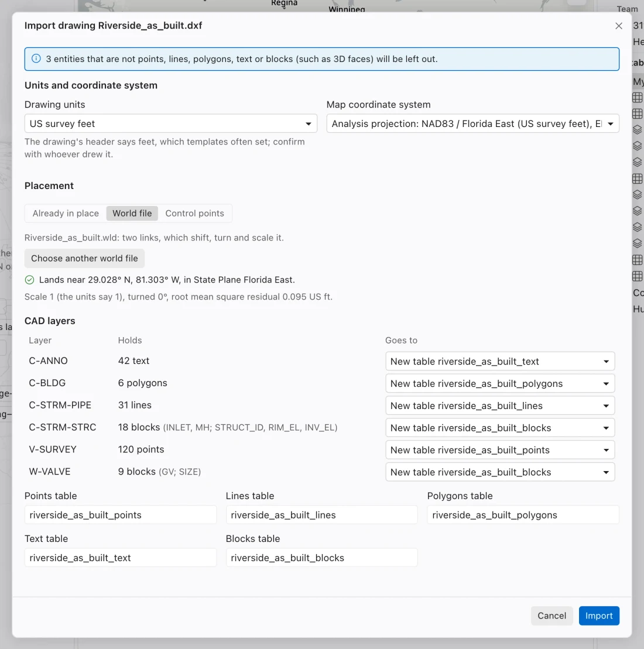Screen dimensions: 644x649
Task: Click into the Points table name field
Action: pyautogui.click(x=121, y=515)
